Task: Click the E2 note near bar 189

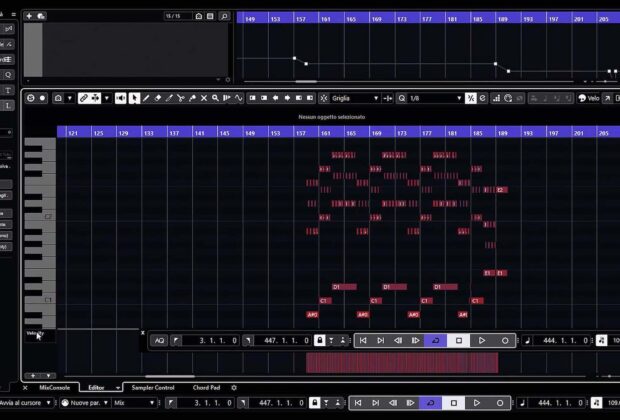Action: tap(501, 190)
